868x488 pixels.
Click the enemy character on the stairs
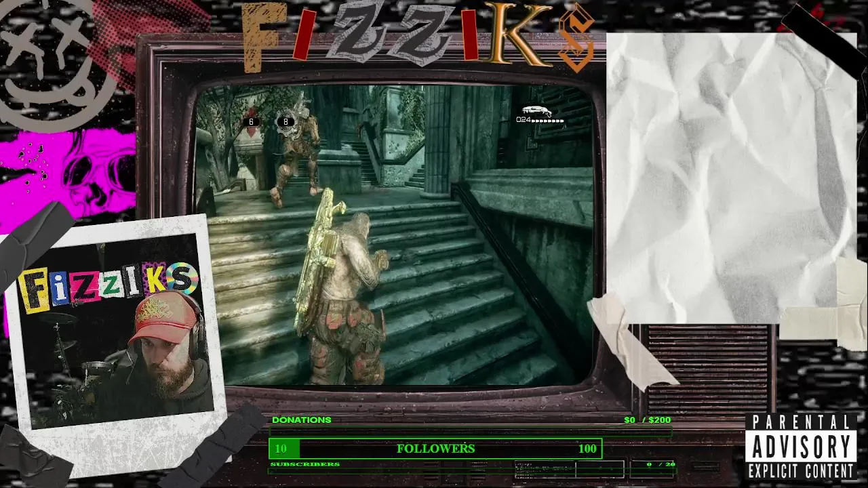(296, 152)
